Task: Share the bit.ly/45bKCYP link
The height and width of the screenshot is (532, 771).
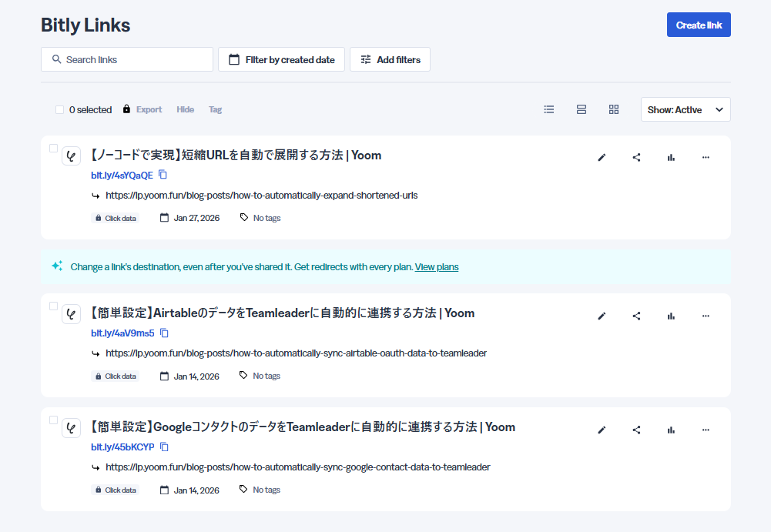Action: pyautogui.click(x=636, y=430)
